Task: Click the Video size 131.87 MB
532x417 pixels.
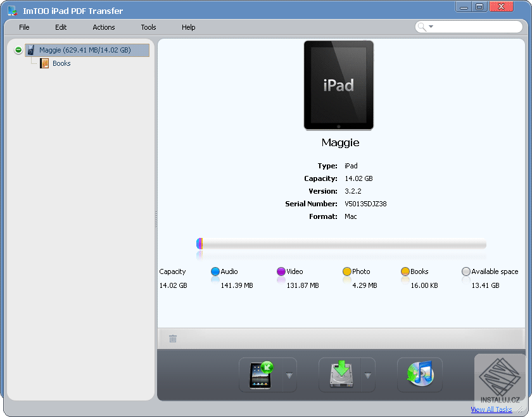Action: [303, 285]
